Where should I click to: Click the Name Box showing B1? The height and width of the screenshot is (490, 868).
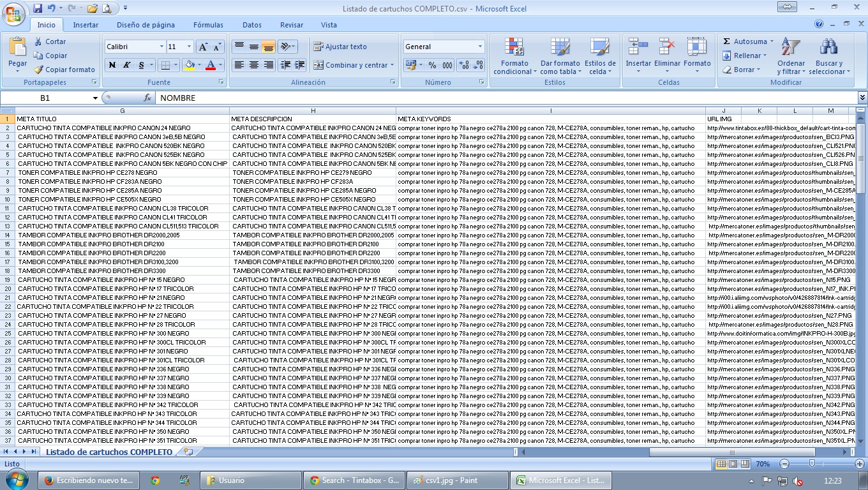tap(46, 98)
